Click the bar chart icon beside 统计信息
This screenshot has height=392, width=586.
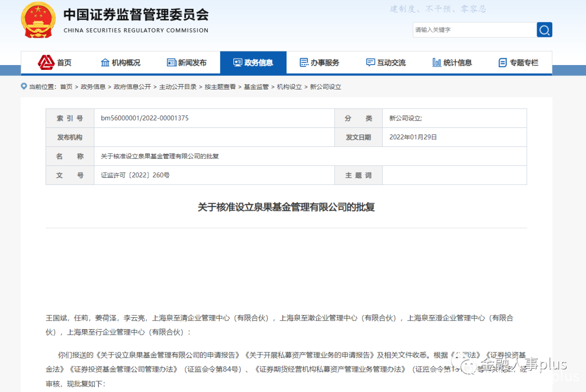436,63
